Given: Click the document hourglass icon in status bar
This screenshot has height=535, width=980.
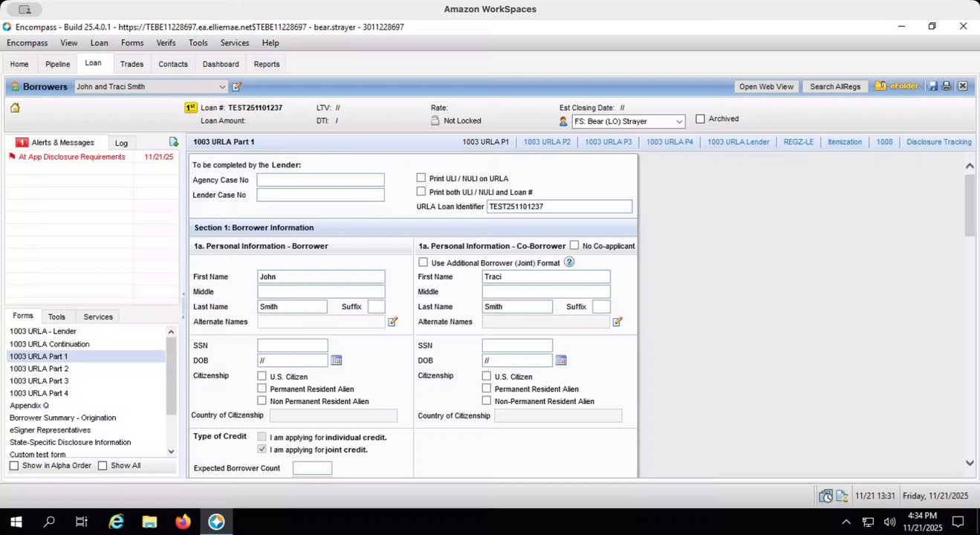Looking at the screenshot, I should click(842, 496).
